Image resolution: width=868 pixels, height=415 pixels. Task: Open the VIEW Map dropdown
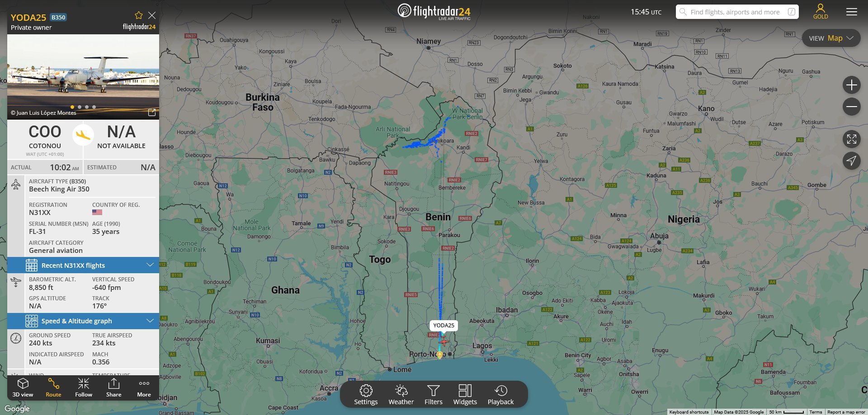831,38
